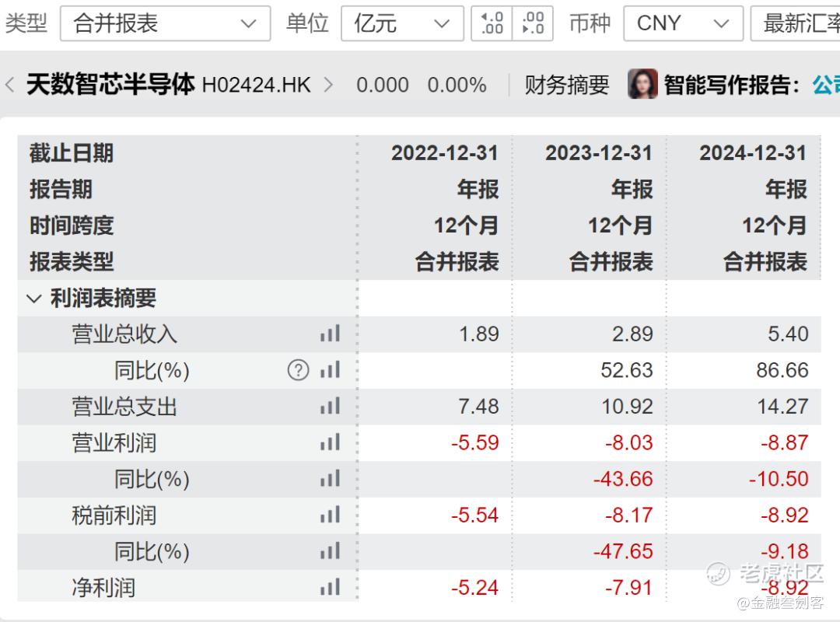Viewport: 840px width, 622px height.
Task: Open the 亿元 unit dropdown
Action: coord(402,23)
